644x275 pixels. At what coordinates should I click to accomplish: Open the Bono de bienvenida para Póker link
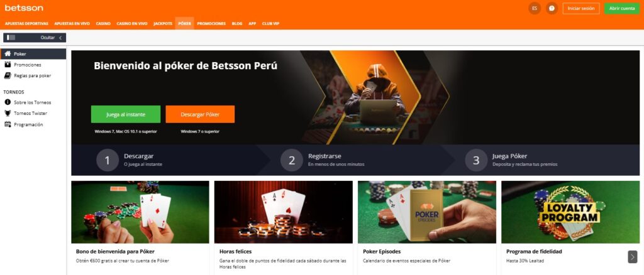[x=116, y=251]
